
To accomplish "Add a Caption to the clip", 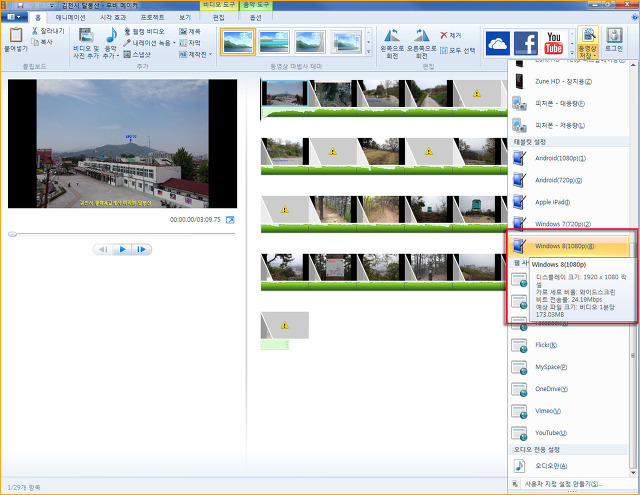I will point(190,43).
